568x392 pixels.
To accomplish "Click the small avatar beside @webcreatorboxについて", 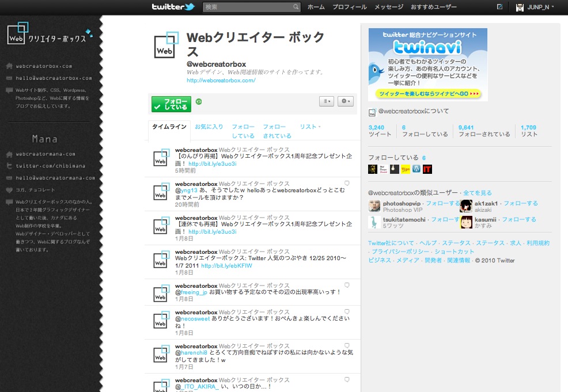I will 372,113.
